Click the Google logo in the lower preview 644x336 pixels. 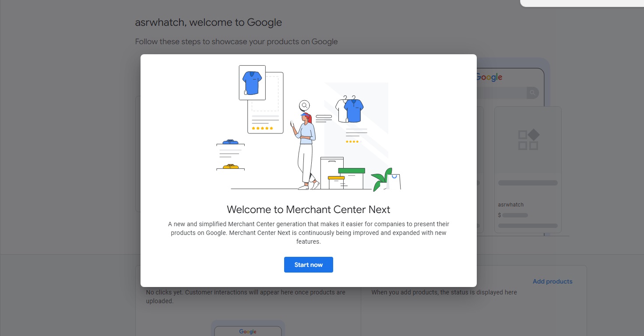coord(248,331)
